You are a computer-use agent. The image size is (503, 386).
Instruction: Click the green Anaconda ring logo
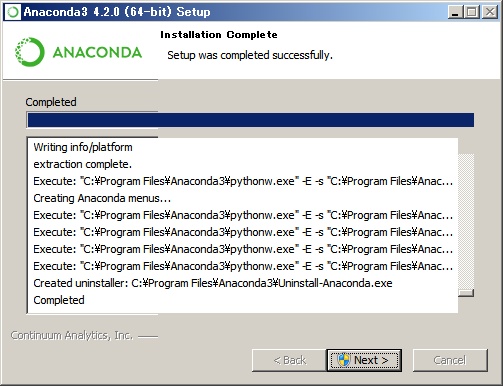(30, 52)
